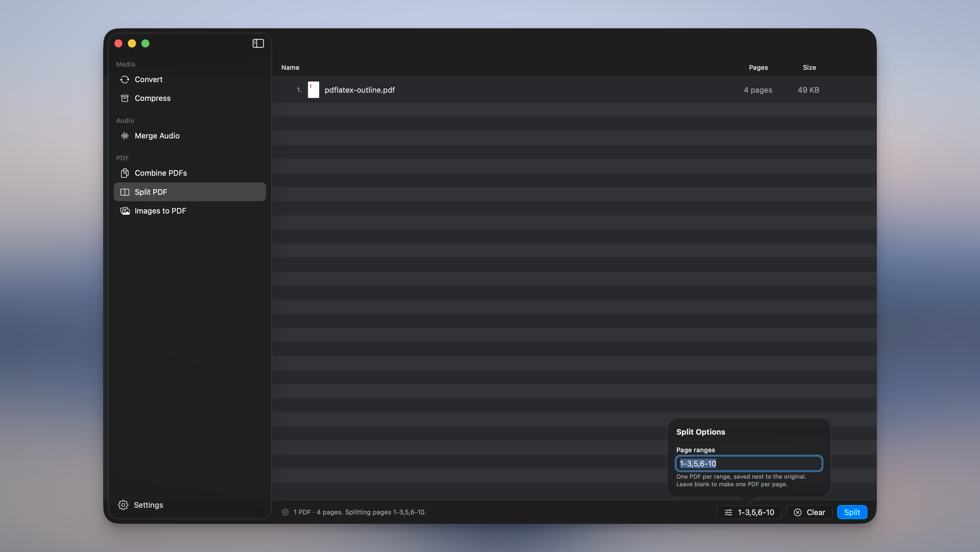Click the Images to PDF photos icon
The image size is (980, 552).
click(x=125, y=211)
